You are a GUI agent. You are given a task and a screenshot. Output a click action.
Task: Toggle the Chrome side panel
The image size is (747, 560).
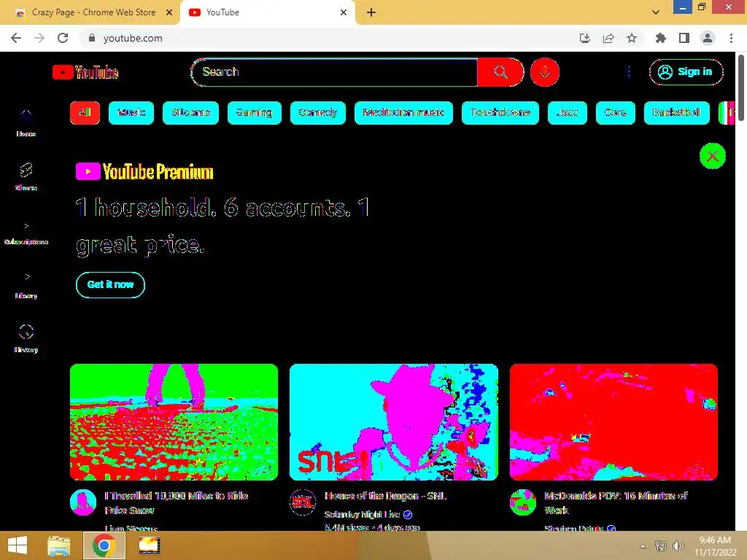click(x=684, y=38)
